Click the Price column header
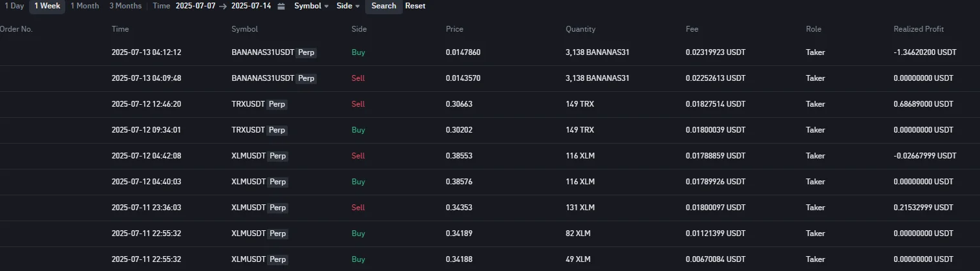The width and height of the screenshot is (980, 271). pyautogui.click(x=454, y=29)
